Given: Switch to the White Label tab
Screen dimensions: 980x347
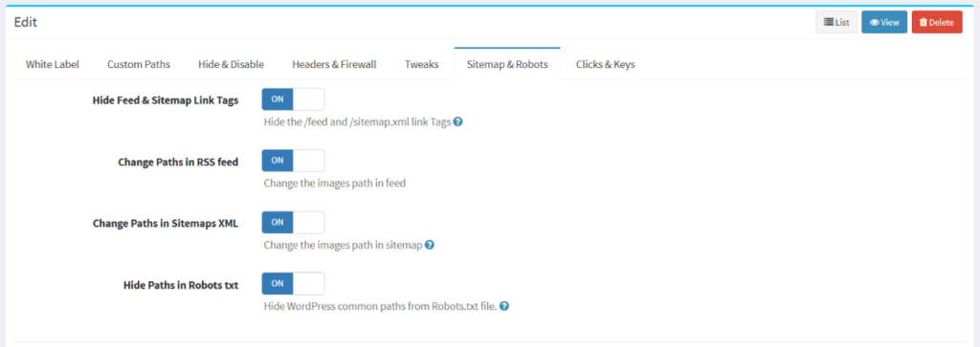Looking at the screenshot, I should (x=53, y=64).
